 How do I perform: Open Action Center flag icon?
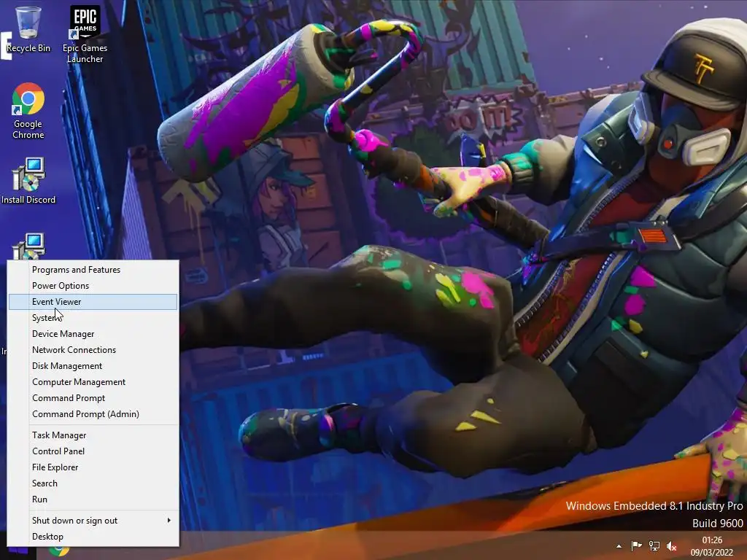(x=636, y=546)
